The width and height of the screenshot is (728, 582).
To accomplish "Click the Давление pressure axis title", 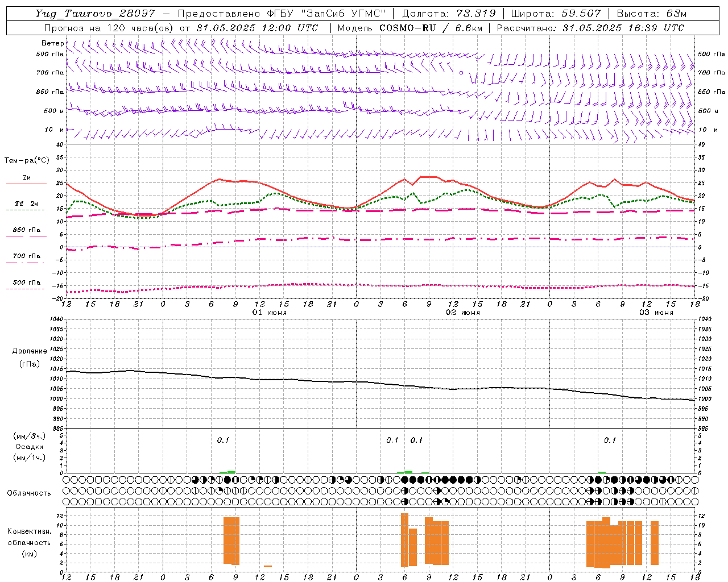I will [x=30, y=351].
